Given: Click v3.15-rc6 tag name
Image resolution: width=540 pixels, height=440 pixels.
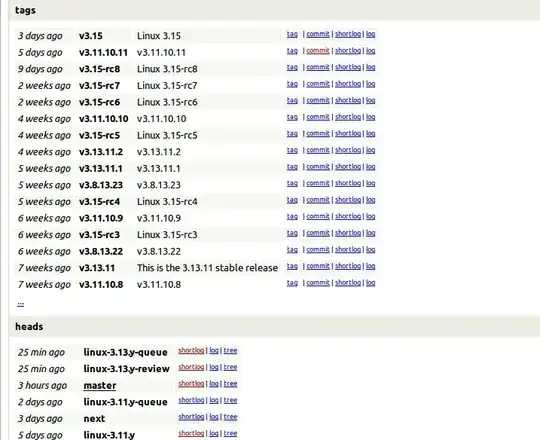Looking at the screenshot, I should (x=99, y=102).
